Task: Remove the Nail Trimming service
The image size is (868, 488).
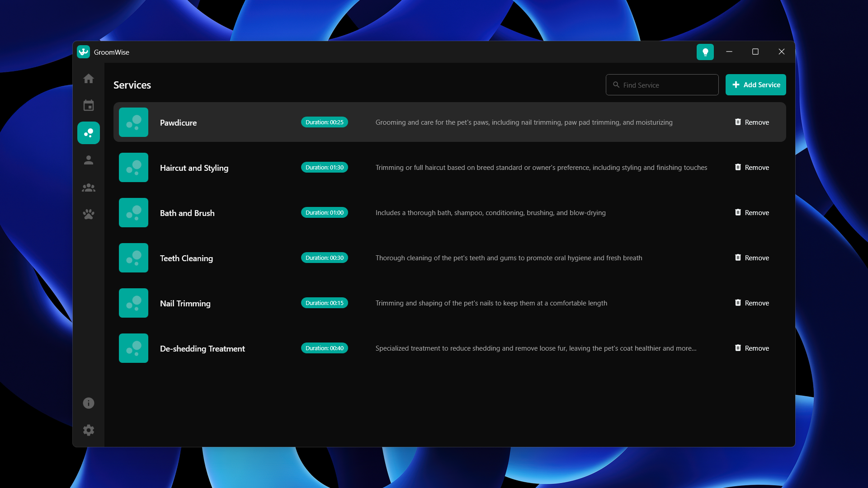Action: [x=752, y=303]
